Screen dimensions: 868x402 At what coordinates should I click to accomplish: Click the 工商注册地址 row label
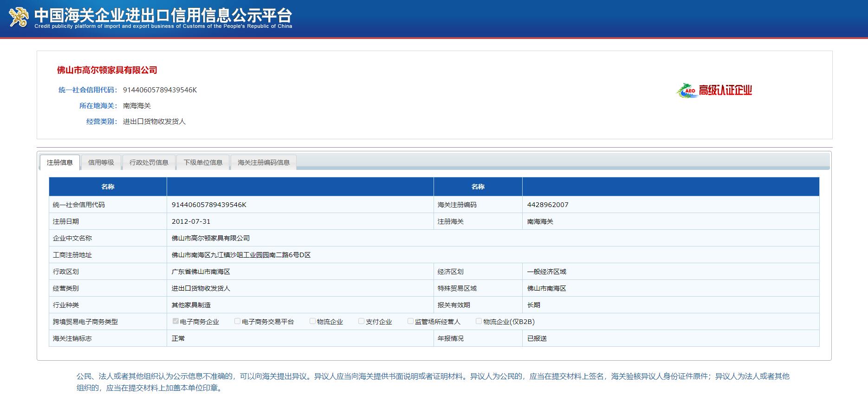coord(72,255)
